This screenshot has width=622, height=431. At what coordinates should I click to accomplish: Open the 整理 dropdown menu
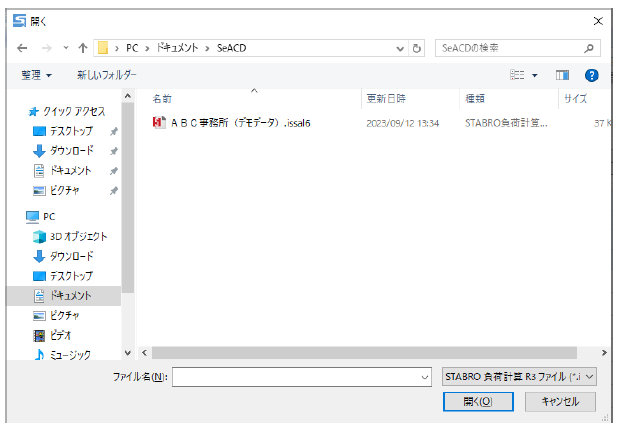[36, 75]
